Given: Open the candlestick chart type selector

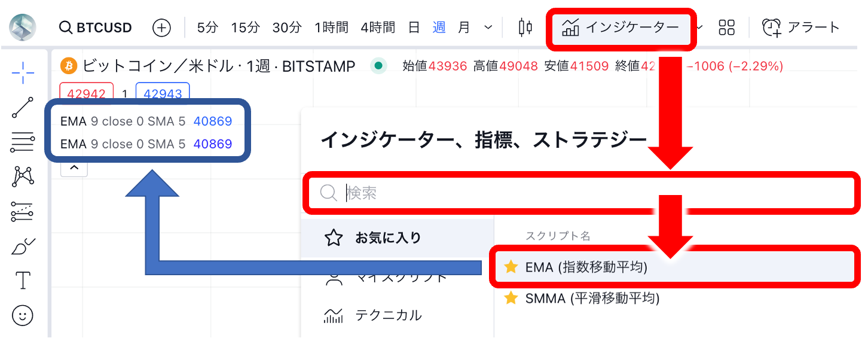Looking at the screenshot, I should pos(525,28).
